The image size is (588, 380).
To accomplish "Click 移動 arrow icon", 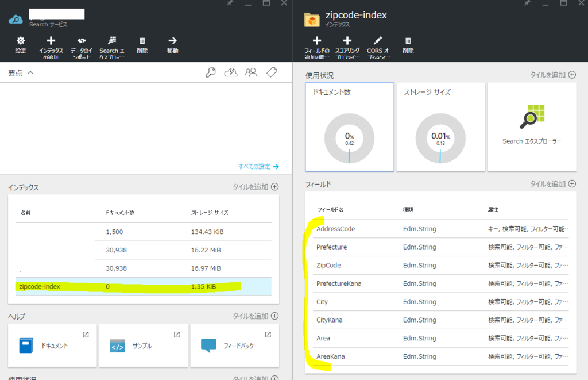I will (172, 41).
